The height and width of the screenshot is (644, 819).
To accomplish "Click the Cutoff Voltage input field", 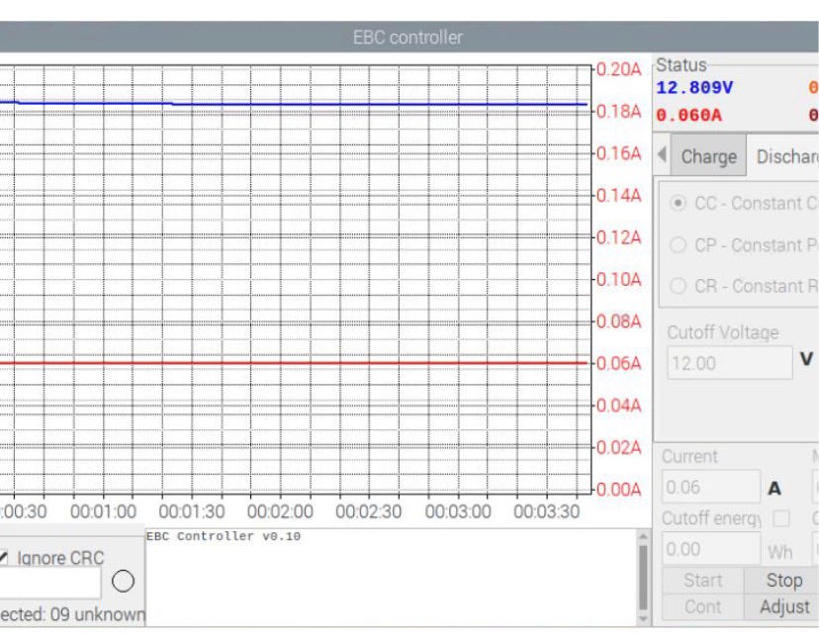I will (730, 362).
